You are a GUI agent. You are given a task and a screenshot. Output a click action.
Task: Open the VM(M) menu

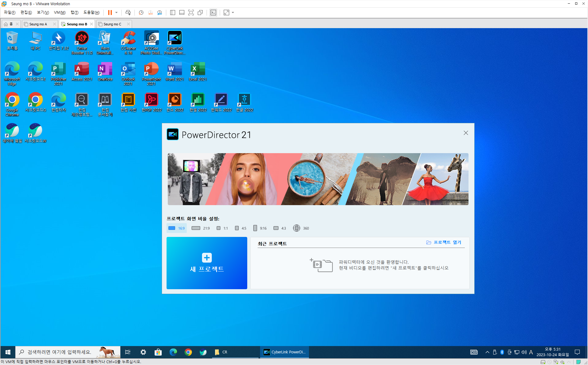click(x=60, y=13)
